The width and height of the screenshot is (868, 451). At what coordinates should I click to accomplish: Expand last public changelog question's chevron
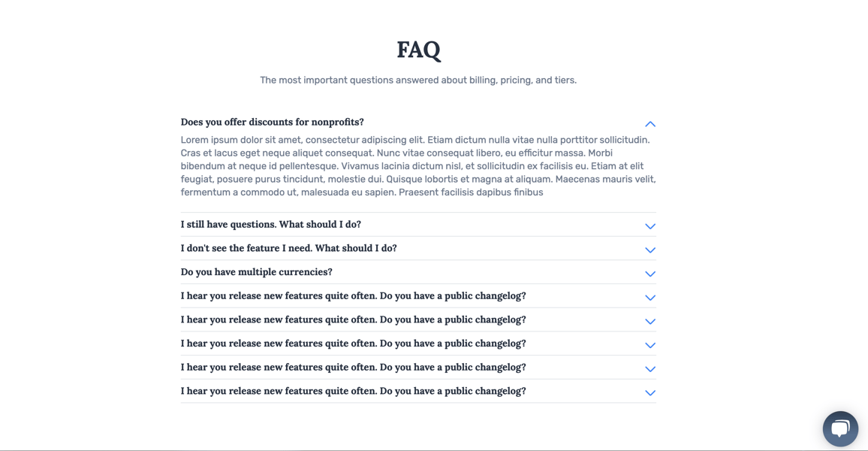pyautogui.click(x=650, y=393)
